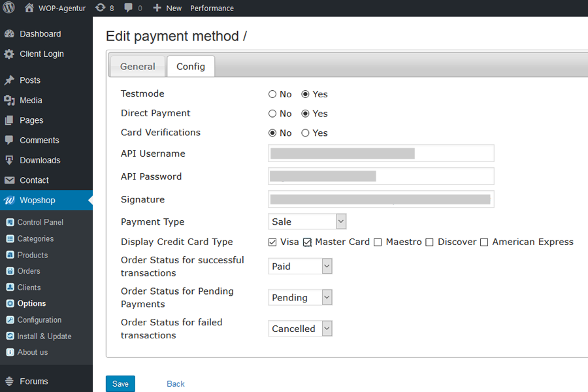Click the Back link
This screenshot has height=392, width=588.
click(176, 384)
